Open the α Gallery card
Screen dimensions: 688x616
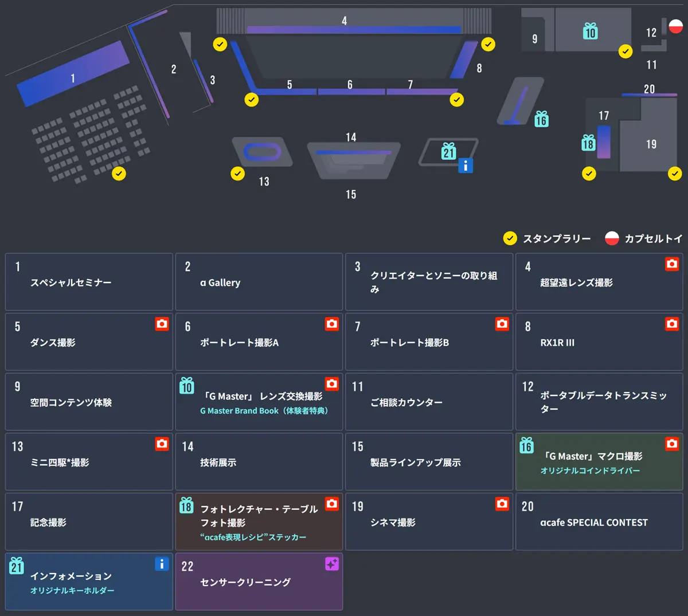coord(259,282)
